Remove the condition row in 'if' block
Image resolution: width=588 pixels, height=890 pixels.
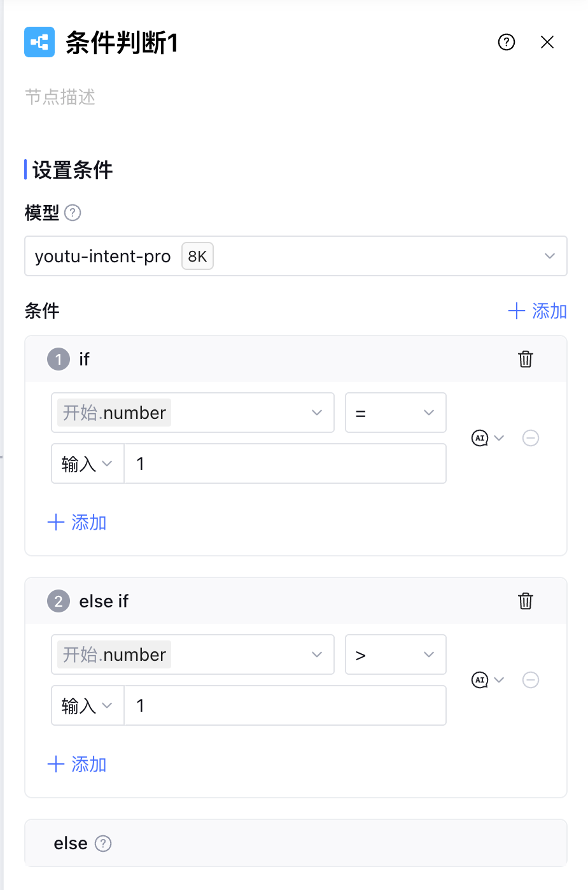[531, 438]
